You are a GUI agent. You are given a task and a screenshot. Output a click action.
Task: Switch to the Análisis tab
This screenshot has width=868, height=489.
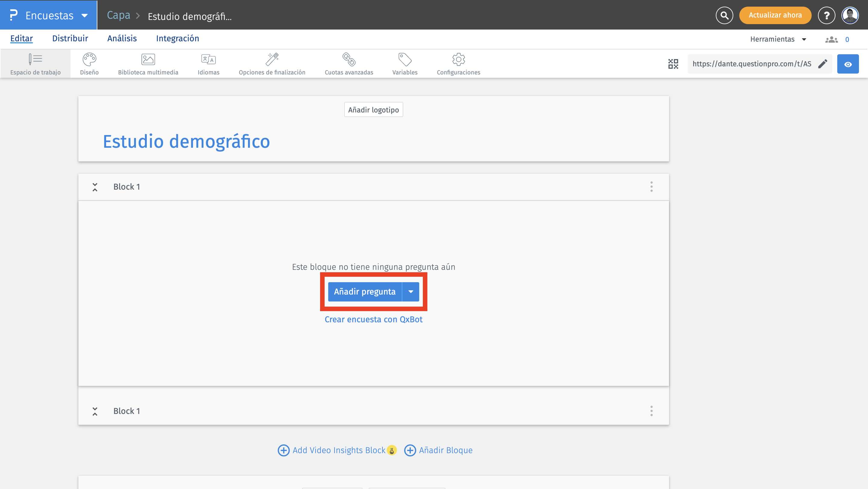[x=122, y=38]
